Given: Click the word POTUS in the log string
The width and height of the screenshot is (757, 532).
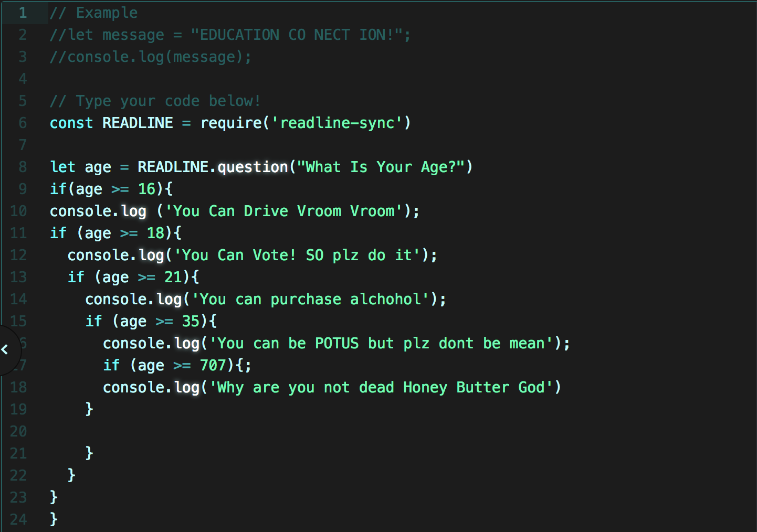Looking at the screenshot, I should pyautogui.click(x=337, y=343).
